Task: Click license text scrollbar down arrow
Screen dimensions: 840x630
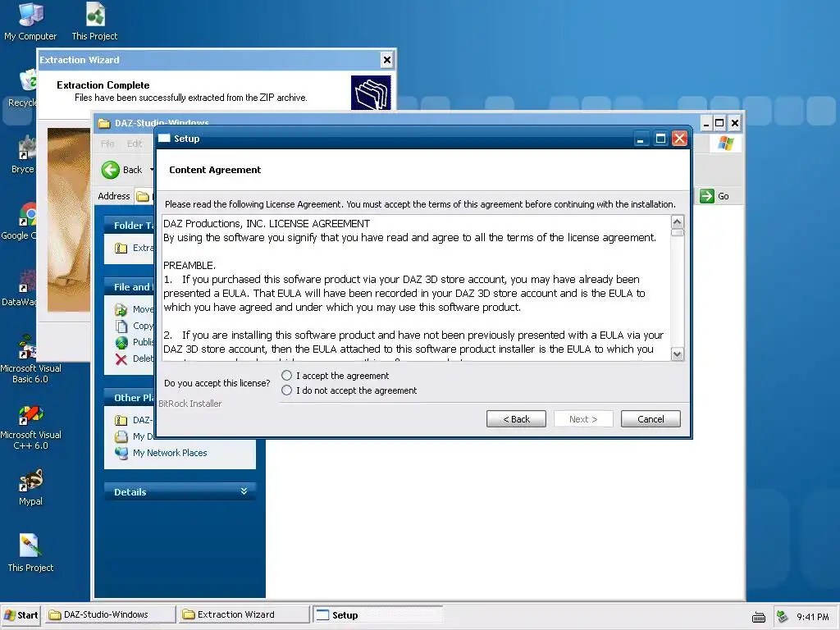Action: coord(677,354)
